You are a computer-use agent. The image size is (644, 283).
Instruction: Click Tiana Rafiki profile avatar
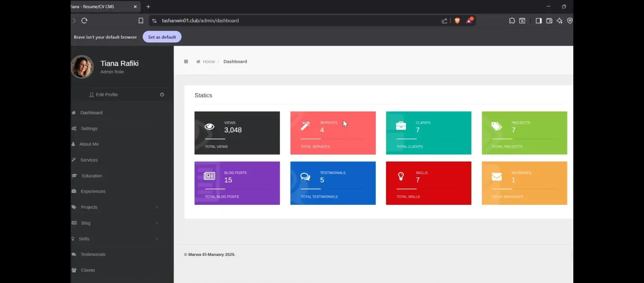point(82,67)
